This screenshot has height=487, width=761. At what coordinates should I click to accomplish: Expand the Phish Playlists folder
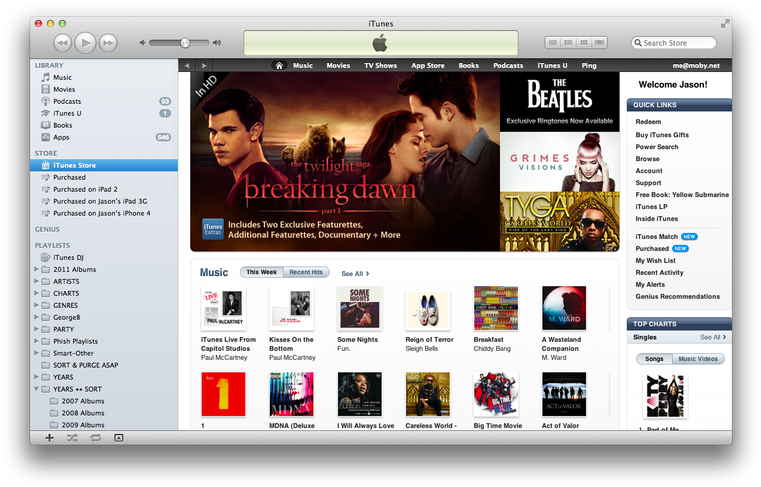[x=36, y=341]
